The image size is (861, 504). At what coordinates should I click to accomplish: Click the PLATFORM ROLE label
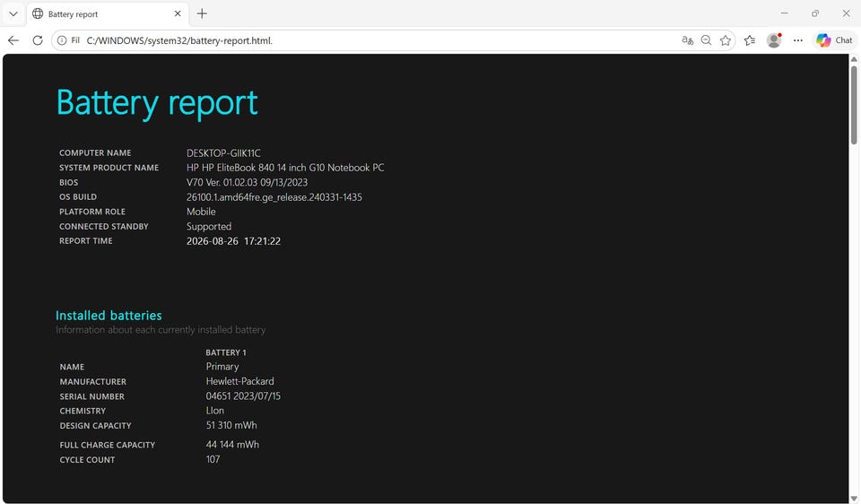[x=92, y=212]
